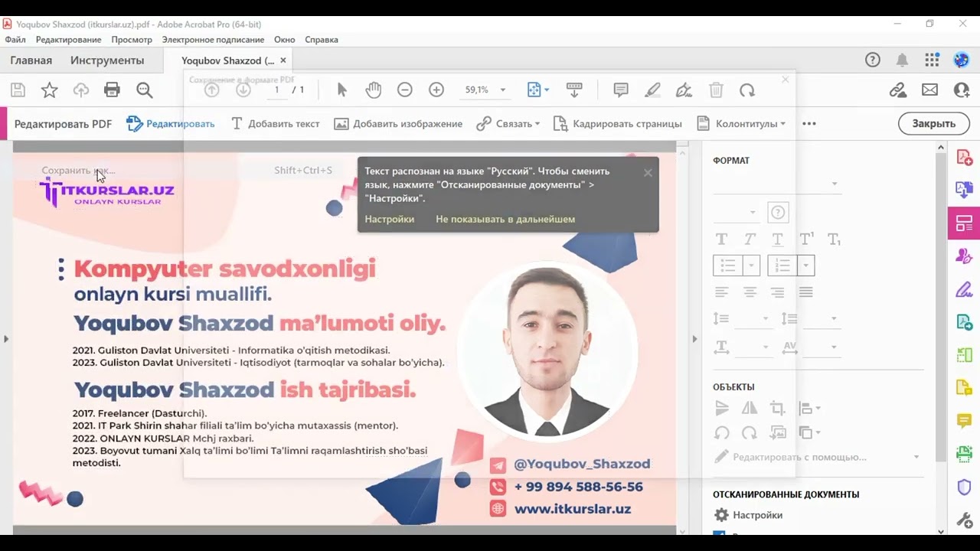Screen dimensions: 980x551
Task: Click the highlighter pen icon
Action: coord(652,90)
